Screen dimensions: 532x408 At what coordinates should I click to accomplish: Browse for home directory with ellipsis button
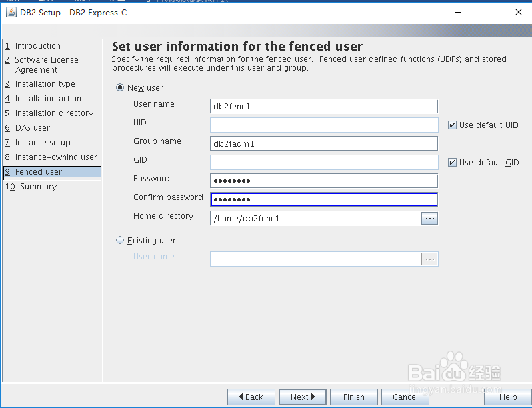pyautogui.click(x=429, y=219)
